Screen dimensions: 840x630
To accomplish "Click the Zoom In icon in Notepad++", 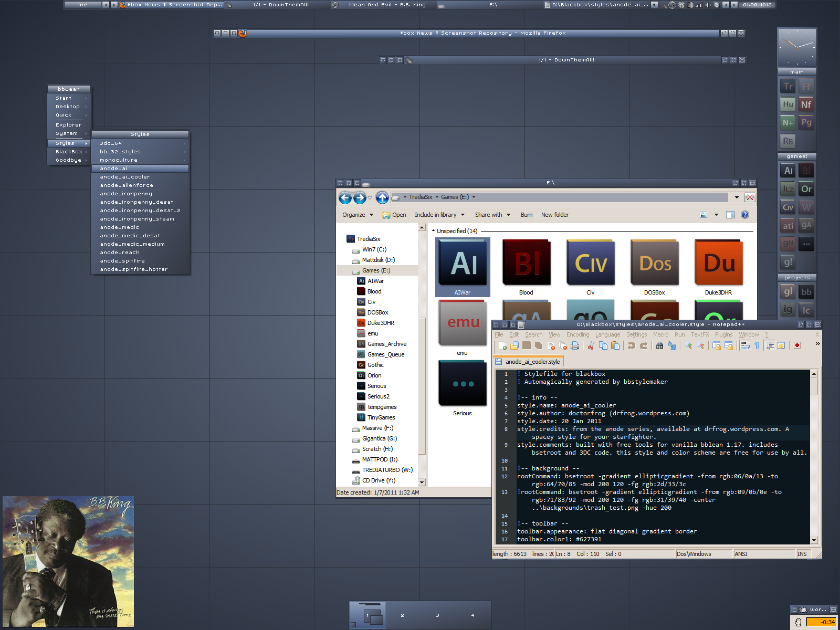I will pos(688,345).
